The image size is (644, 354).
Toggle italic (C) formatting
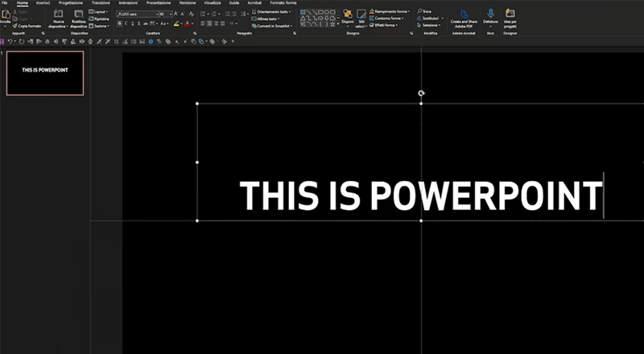[x=126, y=23]
